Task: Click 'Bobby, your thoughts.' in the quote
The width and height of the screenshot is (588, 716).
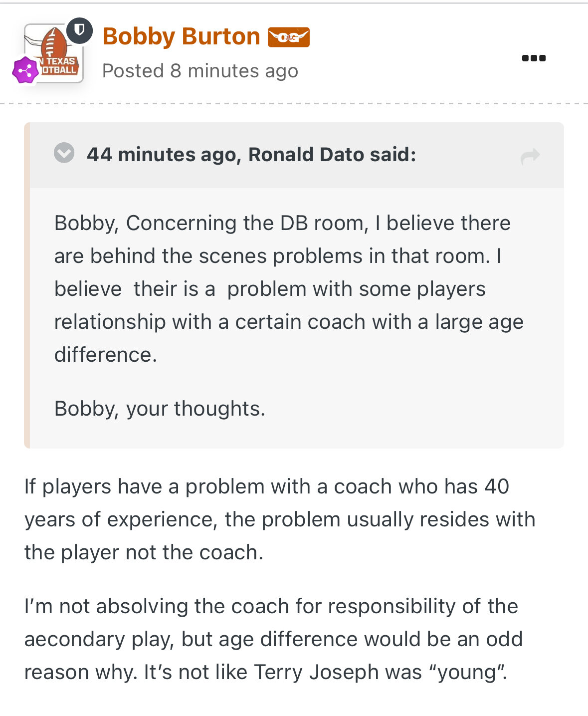Action: point(160,409)
